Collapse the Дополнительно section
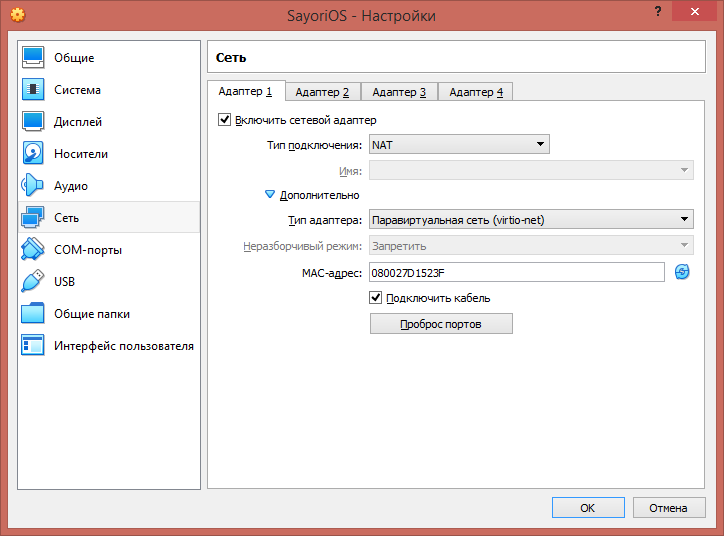724x536 pixels. pos(270,195)
